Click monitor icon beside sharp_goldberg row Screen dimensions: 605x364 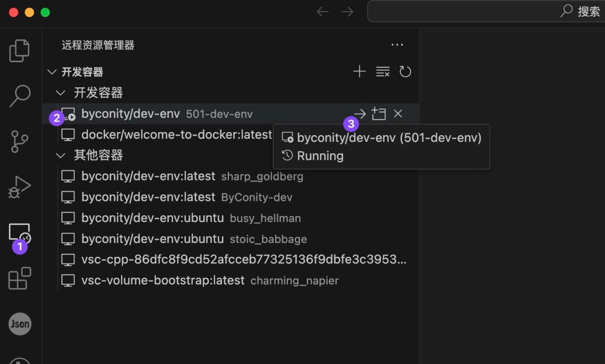(68, 177)
